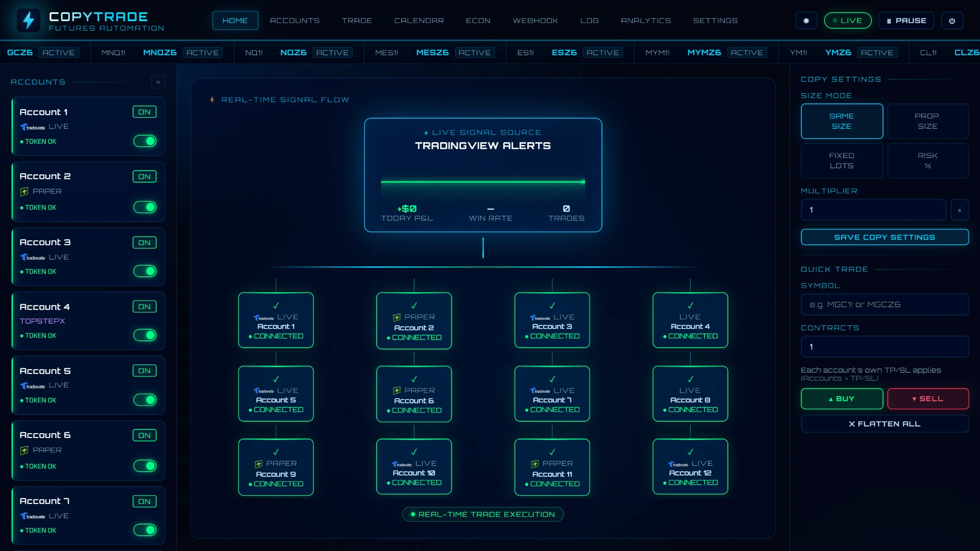
Task: Switch to the Calendar tab
Action: click(x=419, y=21)
